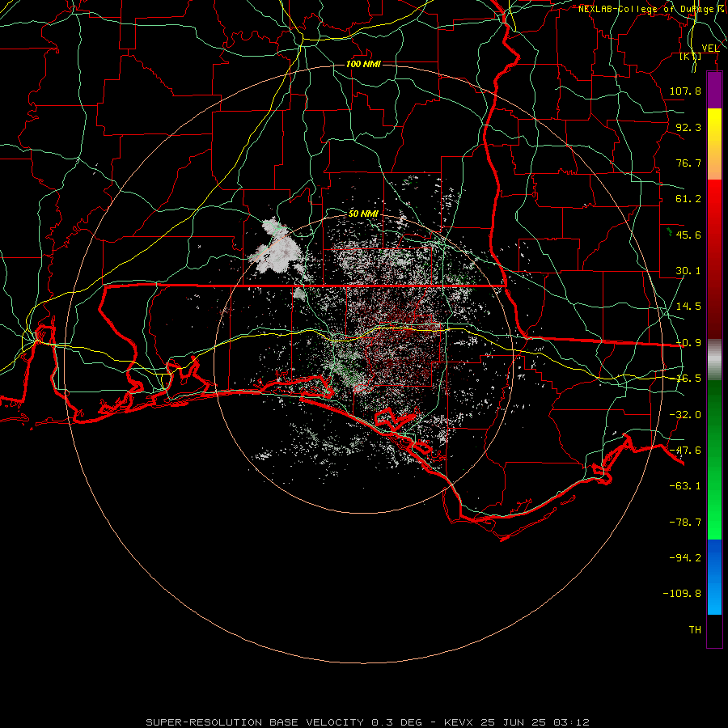Select the -94.2 value on velocity scale
Screen dimensions: 728x728
685,557
